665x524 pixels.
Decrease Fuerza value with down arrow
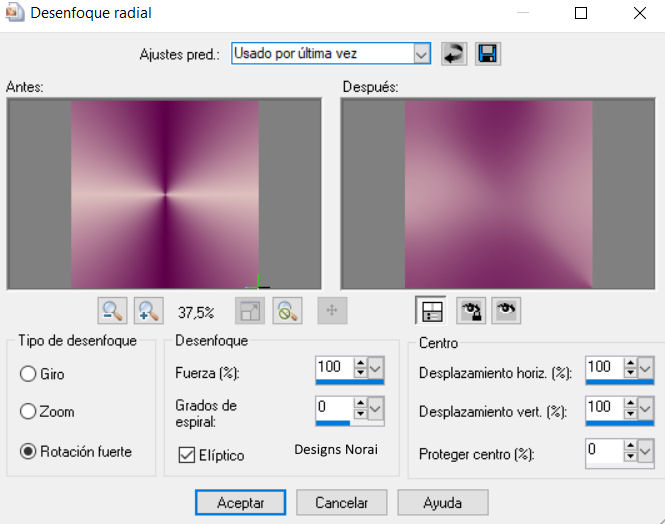pos(360,373)
